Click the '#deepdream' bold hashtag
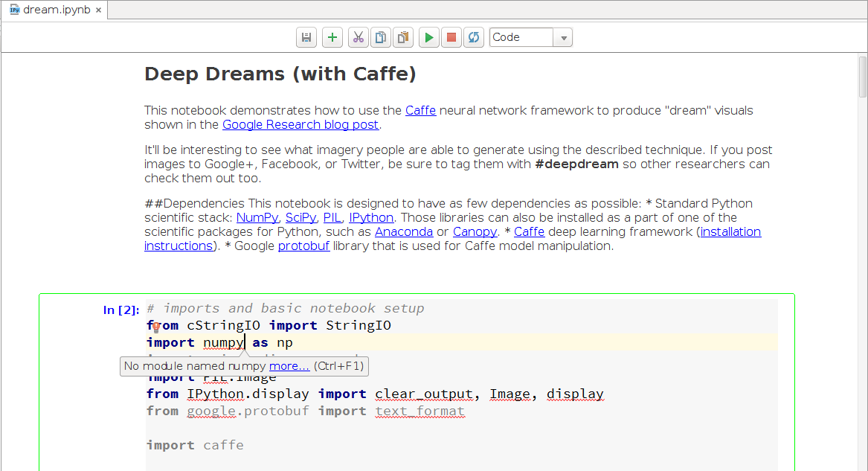This screenshot has width=868, height=471. tap(577, 164)
